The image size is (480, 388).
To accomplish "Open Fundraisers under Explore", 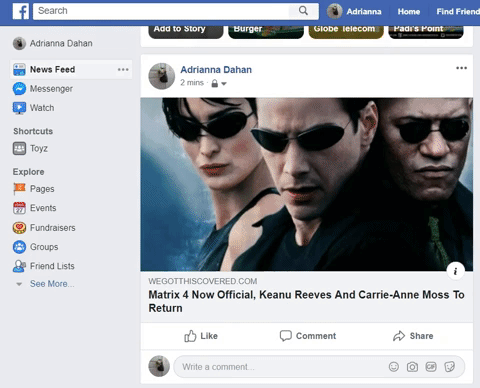I will [53, 228].
